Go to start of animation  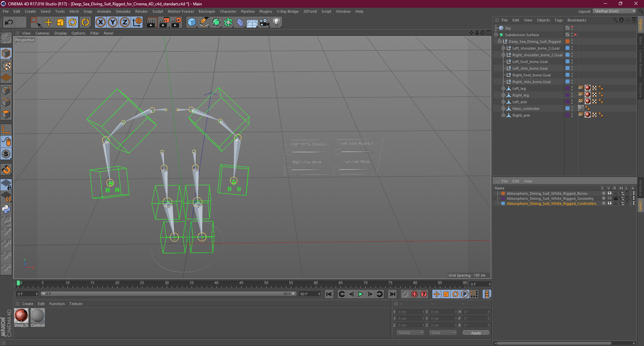click(x=329, y=294)
